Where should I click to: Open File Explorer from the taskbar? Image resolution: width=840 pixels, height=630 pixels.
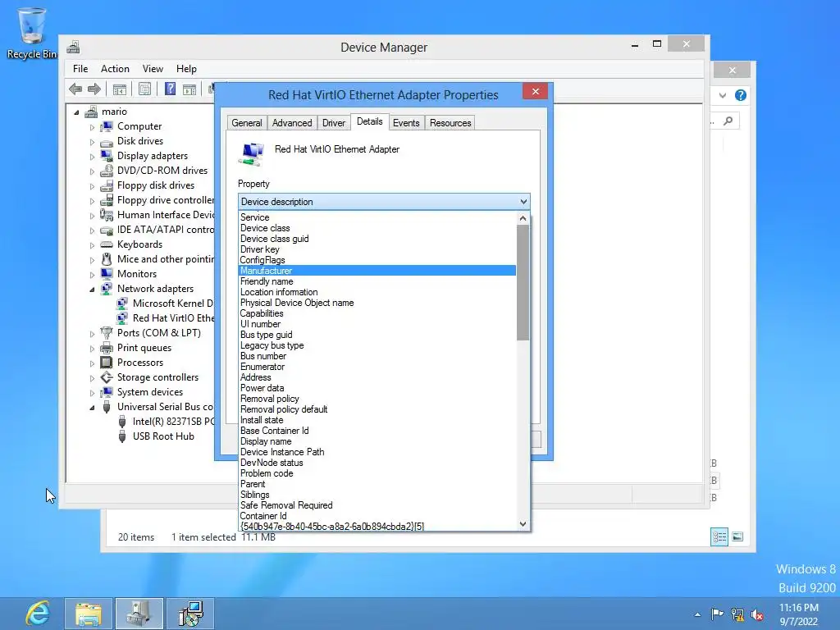[89, 614]
